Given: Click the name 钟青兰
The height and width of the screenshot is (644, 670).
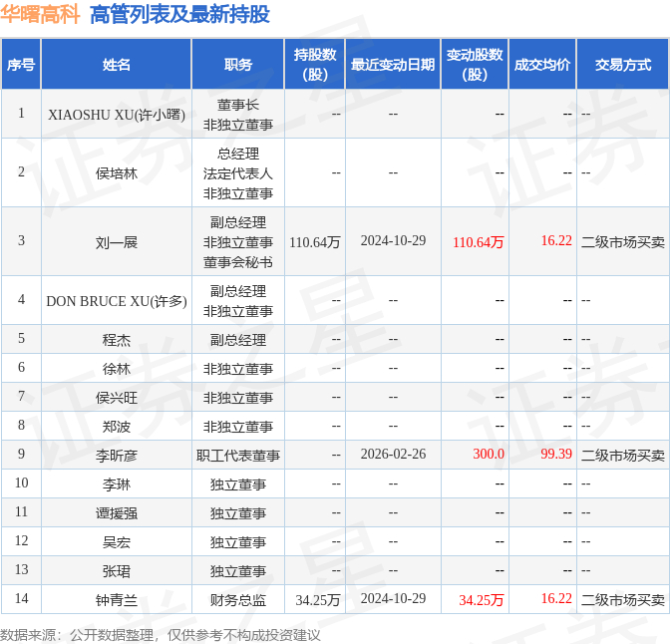Looking at the screenshot, I should (x=117, y=600).
